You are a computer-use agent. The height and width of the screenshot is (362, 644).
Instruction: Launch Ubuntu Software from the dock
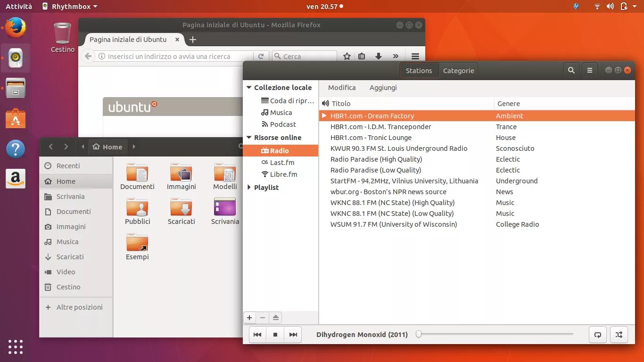[x=16, y=118]
